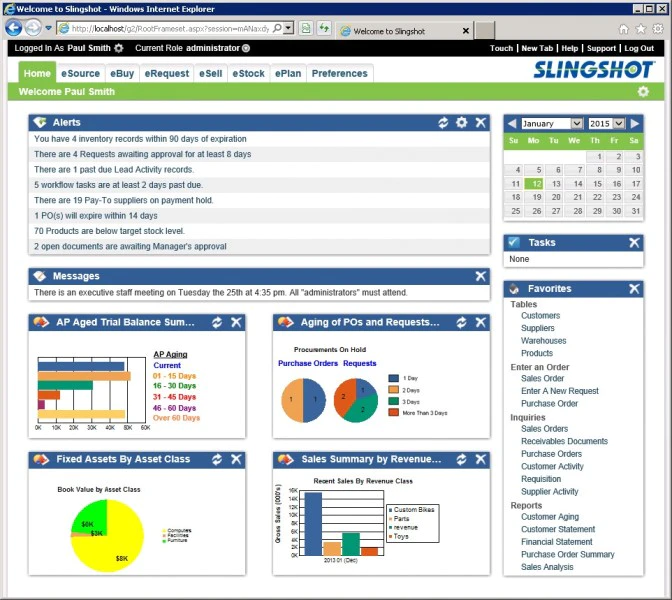This screenshot has height=600, width=672.
Task: Open the Customer Aging report link
Action: (x=550, y=517)
